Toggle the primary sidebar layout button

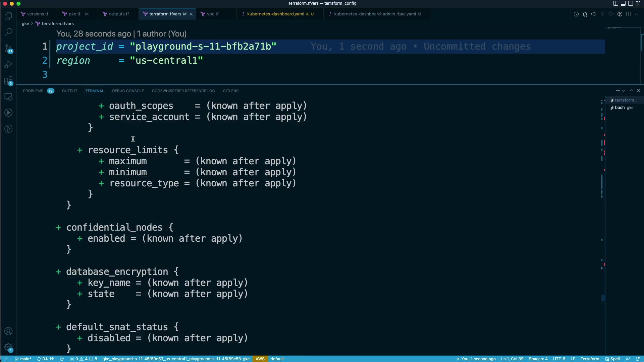point(615,3)
